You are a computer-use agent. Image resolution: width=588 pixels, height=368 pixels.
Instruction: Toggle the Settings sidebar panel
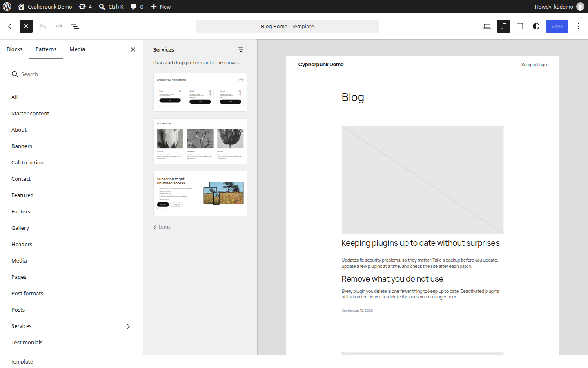[x=520, y=26]
